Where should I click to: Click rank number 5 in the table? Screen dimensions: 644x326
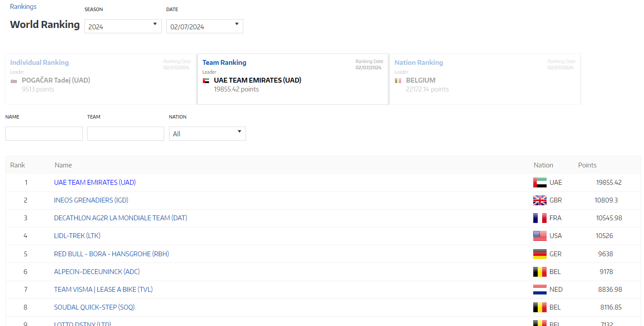(x=26, y=254)
